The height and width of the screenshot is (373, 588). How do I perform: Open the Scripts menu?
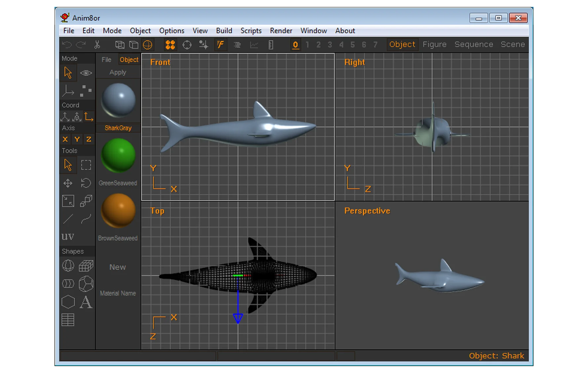click(x=251, y=31)
